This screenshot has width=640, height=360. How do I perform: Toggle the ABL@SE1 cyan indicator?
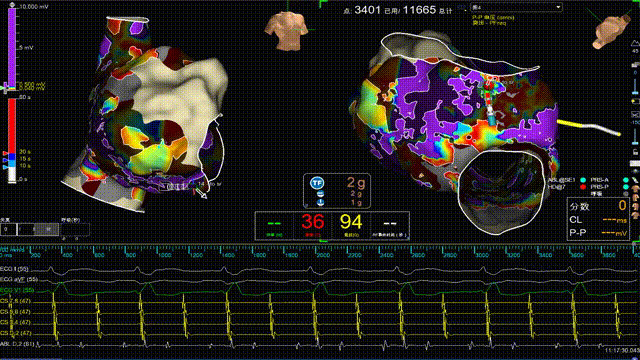tap(583, 180)
